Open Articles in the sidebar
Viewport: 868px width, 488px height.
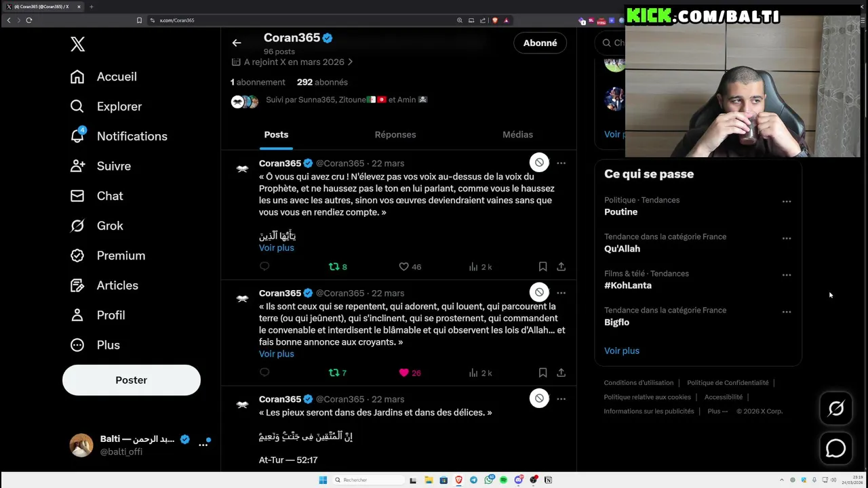[x=104, y=285]
